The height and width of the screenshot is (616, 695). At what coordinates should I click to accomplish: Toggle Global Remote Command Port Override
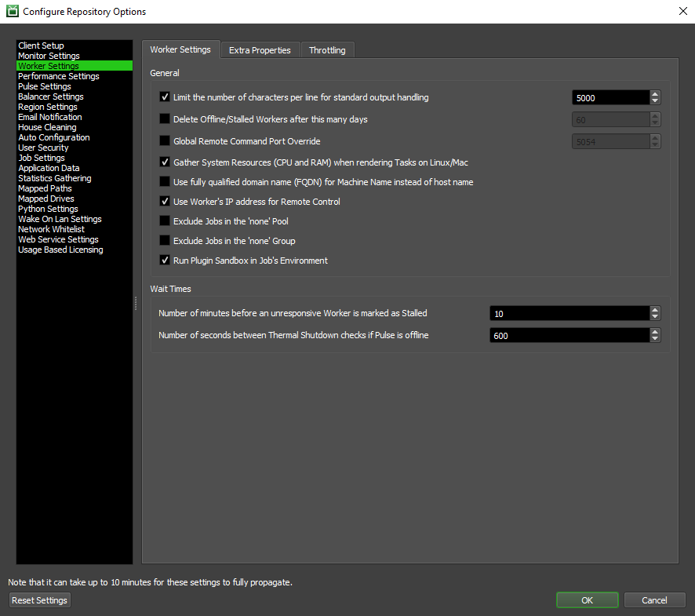pyautogui.click(x=165, y=141)
